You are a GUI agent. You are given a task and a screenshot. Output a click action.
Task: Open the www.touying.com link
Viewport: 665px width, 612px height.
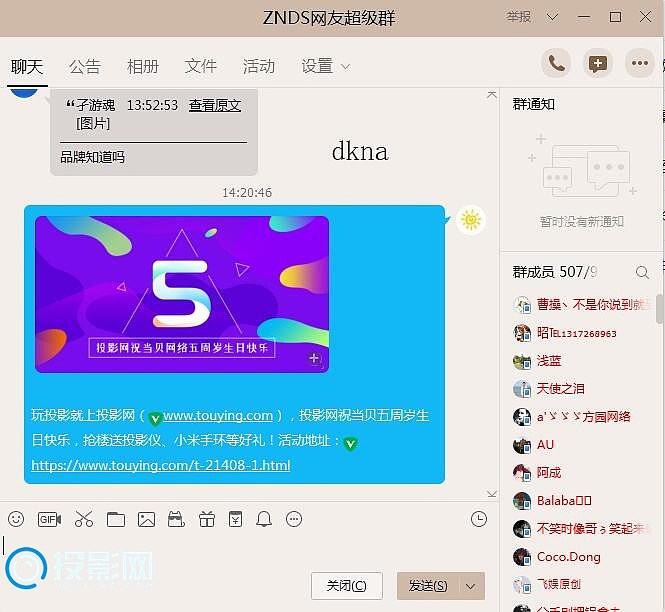pyautogui.click(x=218, y=416)
